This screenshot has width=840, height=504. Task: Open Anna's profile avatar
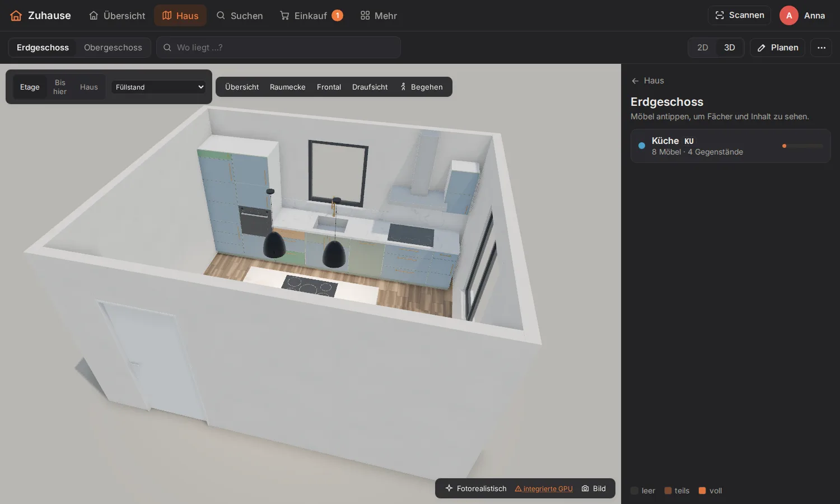[x=788, y=15]
